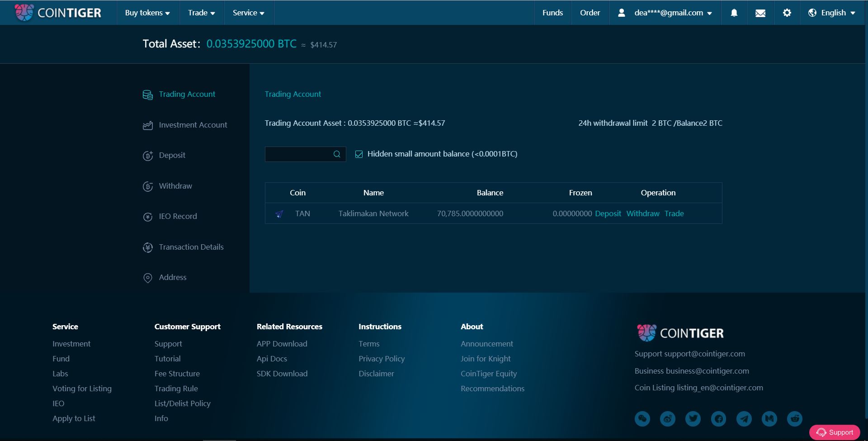868x441 pixels.
Task: Open the notifications bell
Action: [x=734, y=13]
